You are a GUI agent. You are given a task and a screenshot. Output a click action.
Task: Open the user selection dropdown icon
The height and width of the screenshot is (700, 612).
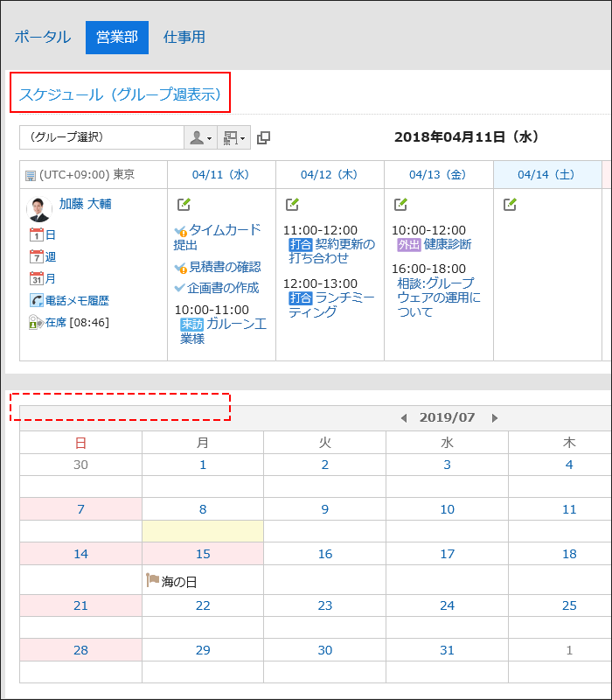coord(200,137)
